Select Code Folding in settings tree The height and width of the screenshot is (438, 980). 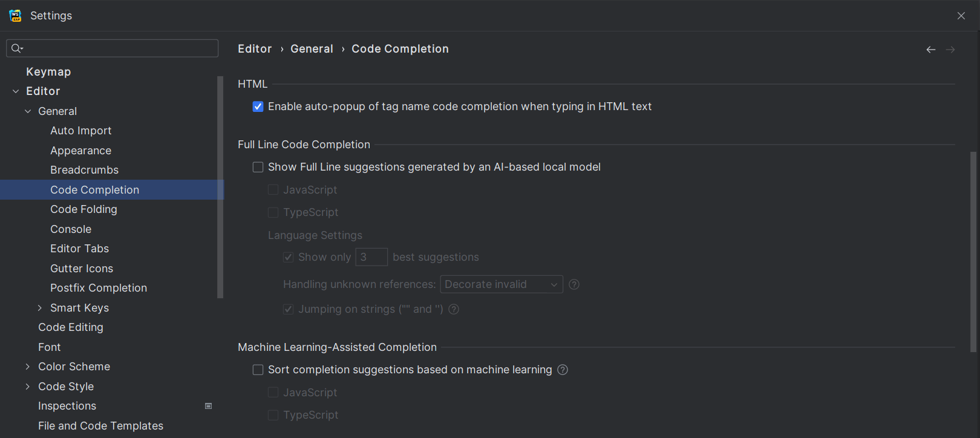coord(83,209)
